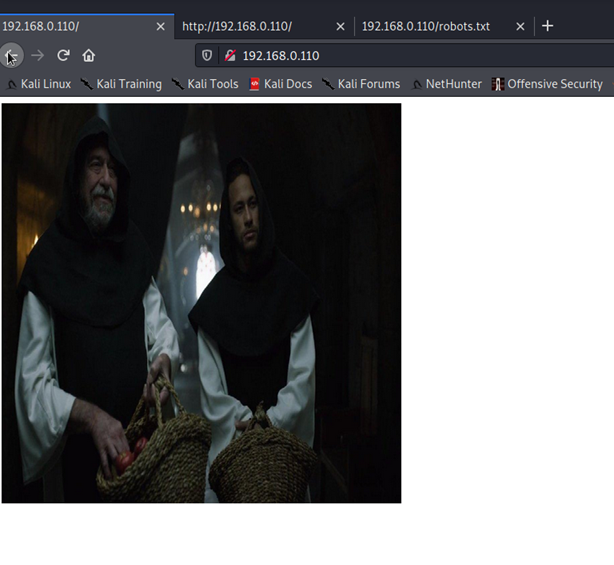Switch to the 192.168.0.110/robots.txt tab
The height and width of the screenshot is (565, 614).
click(430, 26)
